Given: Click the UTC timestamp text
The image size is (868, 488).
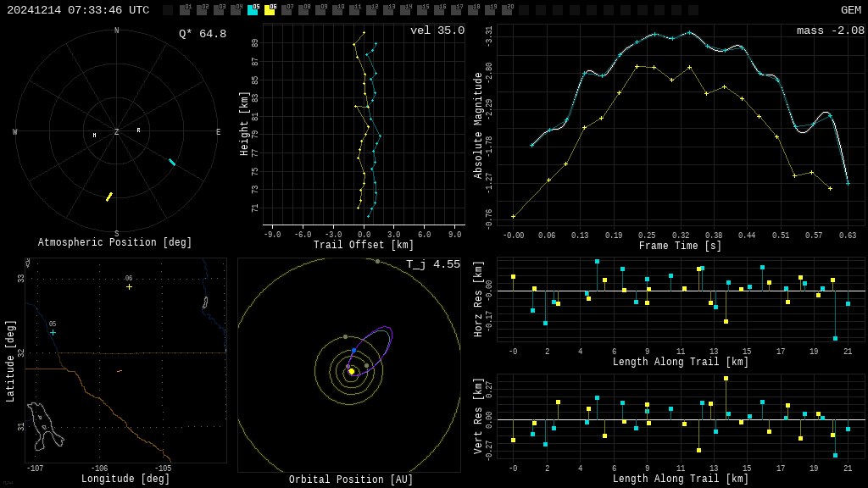Looking at the screenshot, I should (78, 10).
